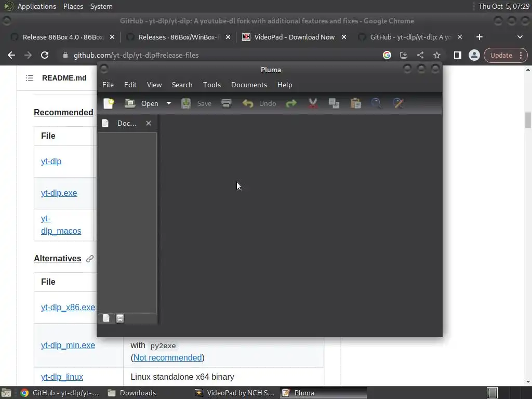
Task: Click the Chrome address bar URL
Action: (136, 55)
